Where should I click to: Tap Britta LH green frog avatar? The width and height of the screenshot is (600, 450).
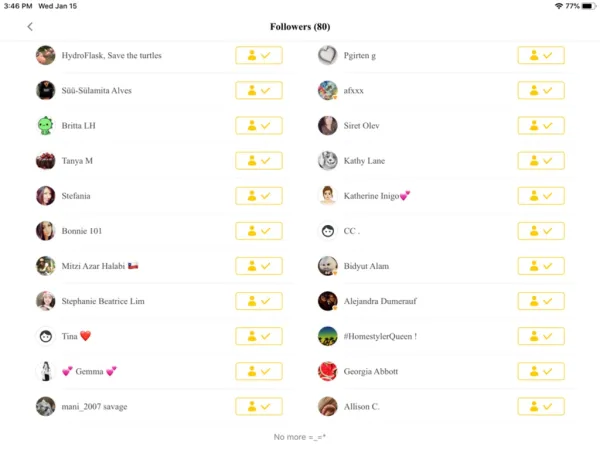[x=46, y=126]
